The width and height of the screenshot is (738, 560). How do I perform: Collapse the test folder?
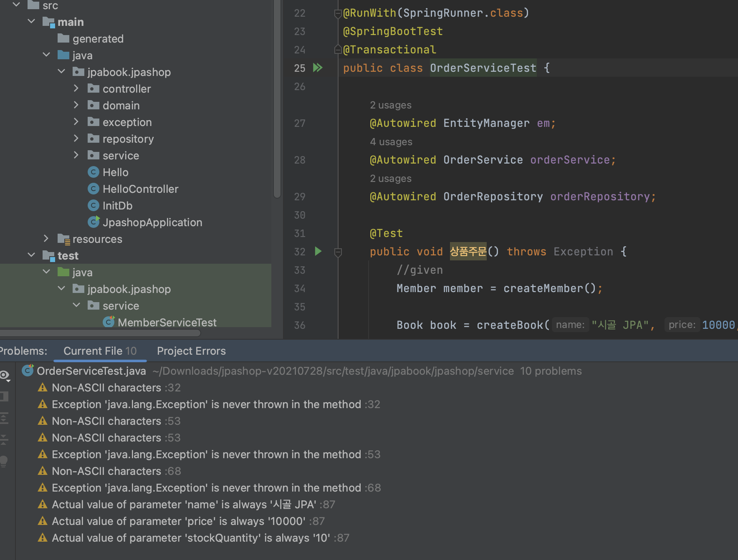pyautogui.click(x=31, y=255)
